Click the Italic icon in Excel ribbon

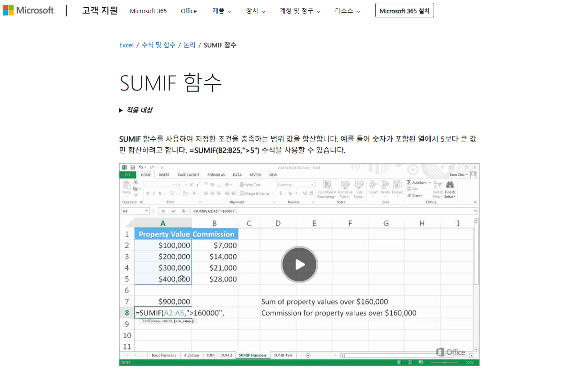point(153,193)
